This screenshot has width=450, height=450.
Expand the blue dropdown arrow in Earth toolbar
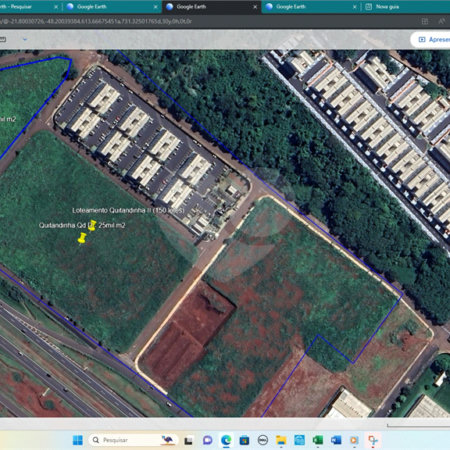point(25,39)
